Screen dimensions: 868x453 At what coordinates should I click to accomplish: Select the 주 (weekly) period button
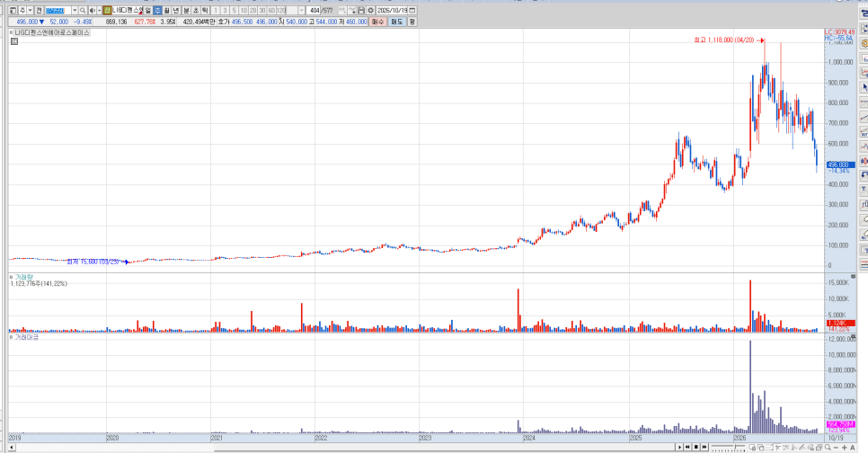pos(157,10)
